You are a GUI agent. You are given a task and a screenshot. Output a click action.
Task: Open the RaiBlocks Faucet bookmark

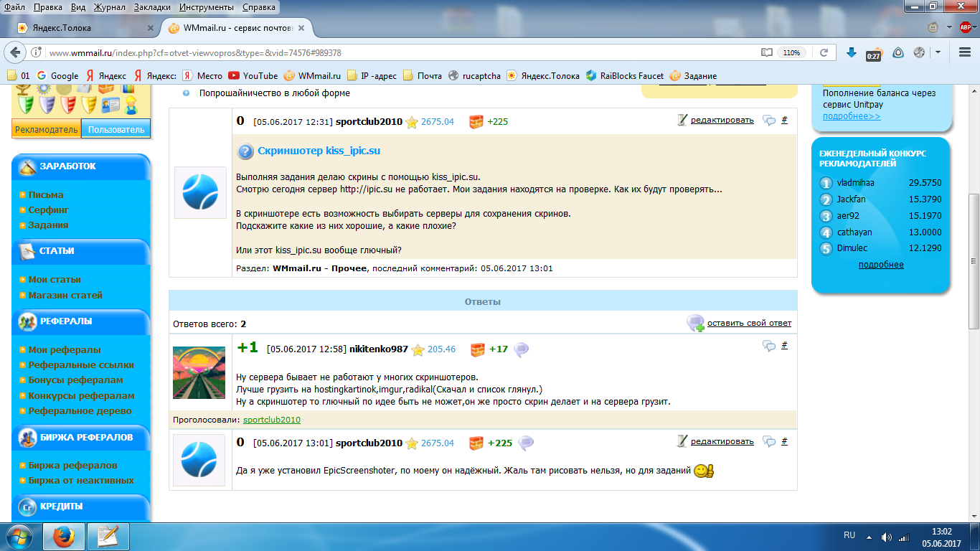[624, 75]
